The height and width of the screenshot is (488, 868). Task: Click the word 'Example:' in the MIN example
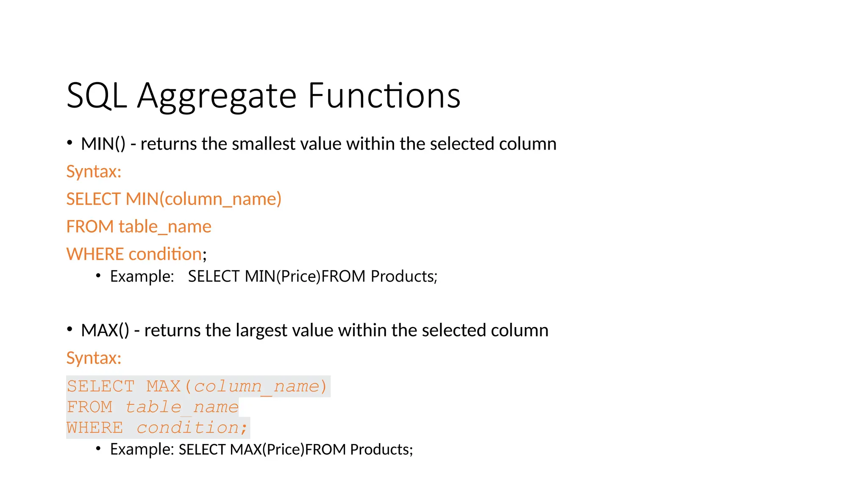point(142,276)
